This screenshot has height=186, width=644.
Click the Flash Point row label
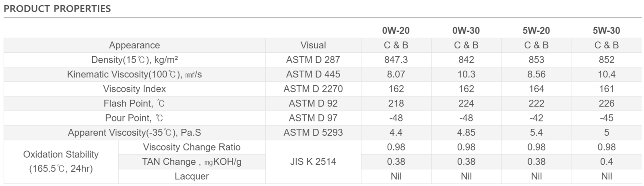134,103
